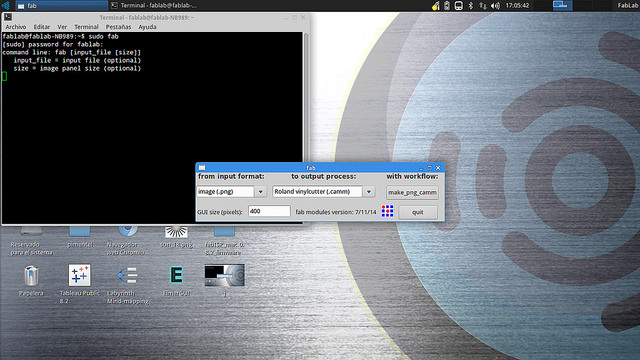This screenshot has height=360, width=640.
Task: Open the output process dropdown arrow
Action: pyautogui.click(x=369, y=191)
